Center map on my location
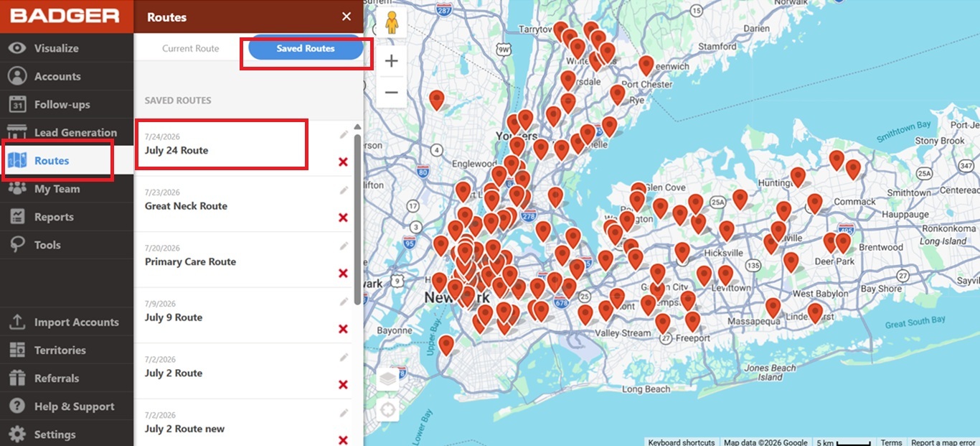Image resolution: width=980 pixels, height=446 pixels. point(388,410)
